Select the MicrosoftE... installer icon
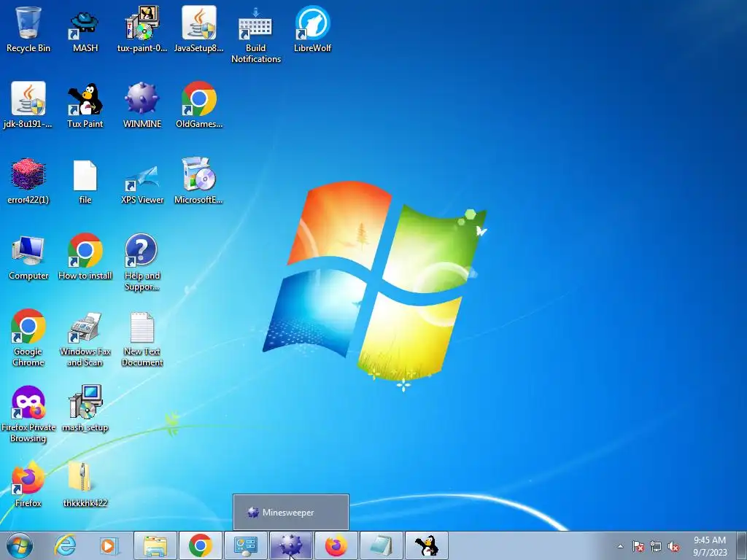 coord(198,181)
